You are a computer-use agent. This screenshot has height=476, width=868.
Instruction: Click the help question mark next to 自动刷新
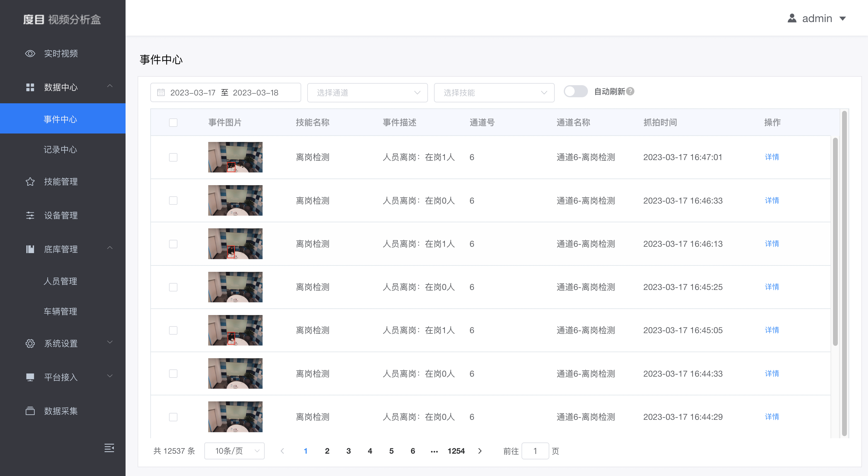tap(630, 91)
